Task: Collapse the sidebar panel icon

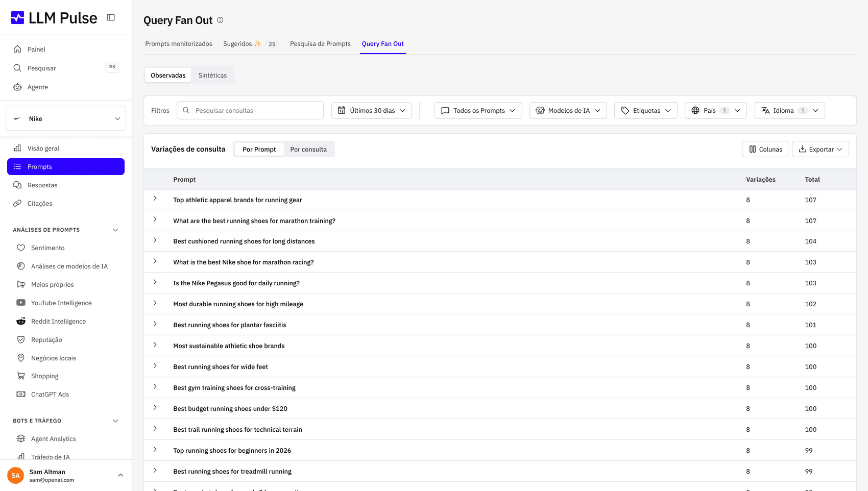Action: pyautogui.click(x=111, y=17)
